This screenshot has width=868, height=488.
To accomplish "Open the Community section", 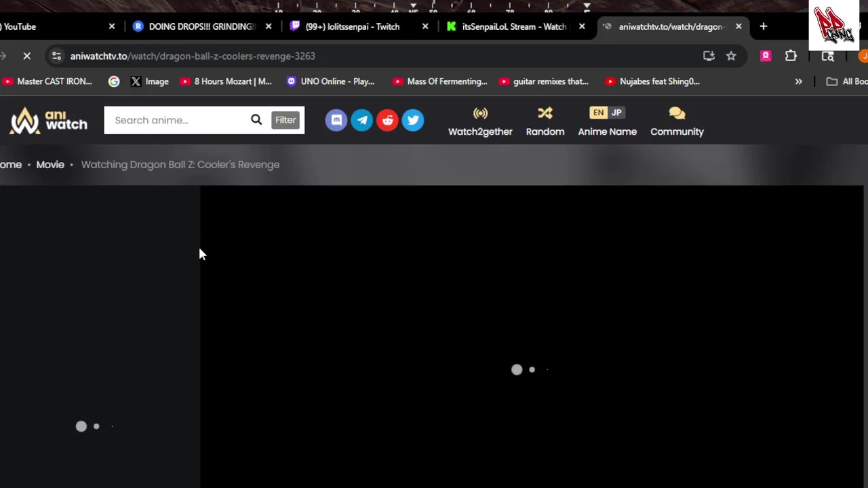I will point(677,122).
